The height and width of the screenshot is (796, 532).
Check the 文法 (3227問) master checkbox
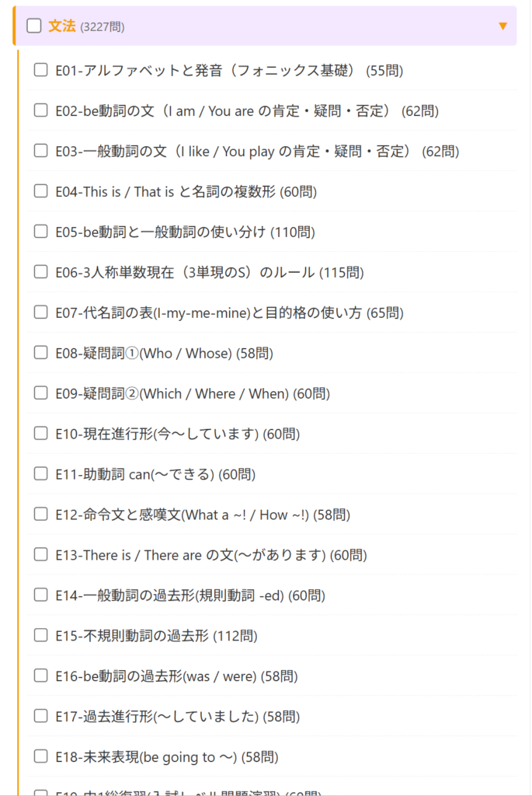(x=33, y=26)
